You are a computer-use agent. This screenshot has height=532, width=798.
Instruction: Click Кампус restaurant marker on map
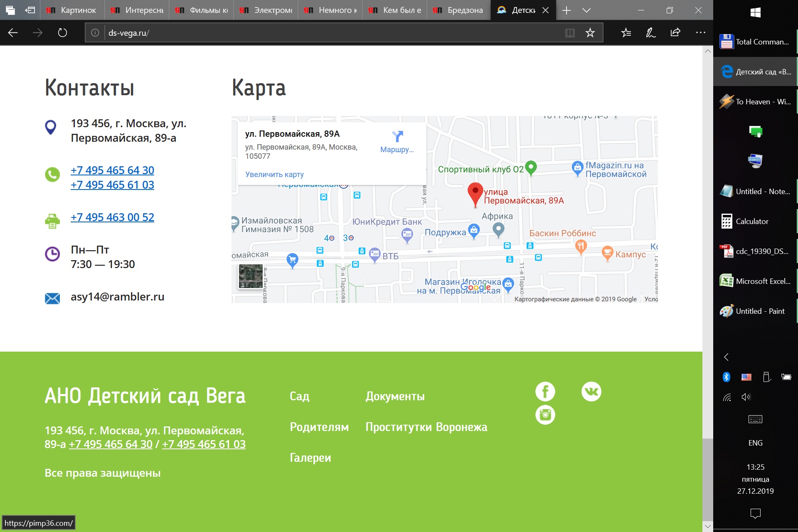coord(607,253)
